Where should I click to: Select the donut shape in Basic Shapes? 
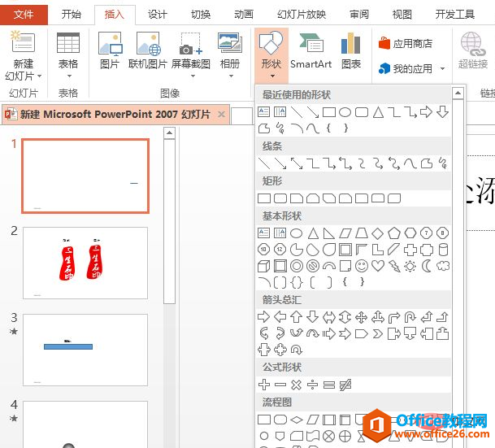click(296, 266)
